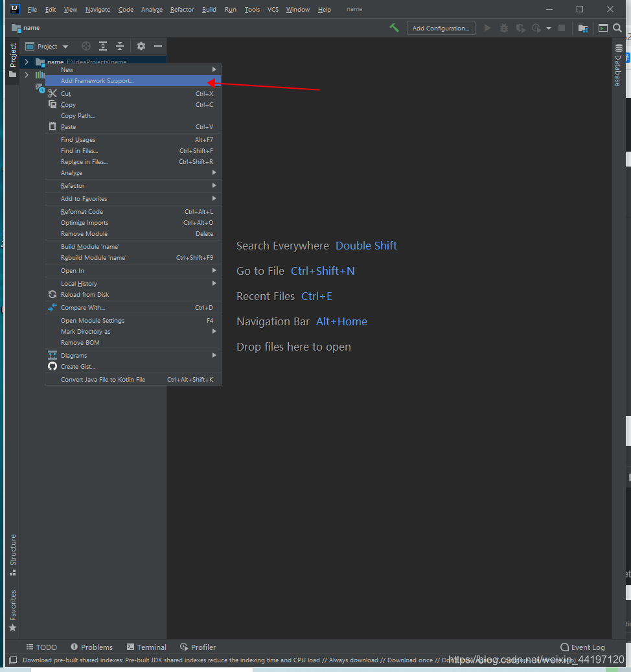The width and height of the screenshot is (631, 672).
Task: Toggle the Structure tool window
Action: (x=13, y=554)
